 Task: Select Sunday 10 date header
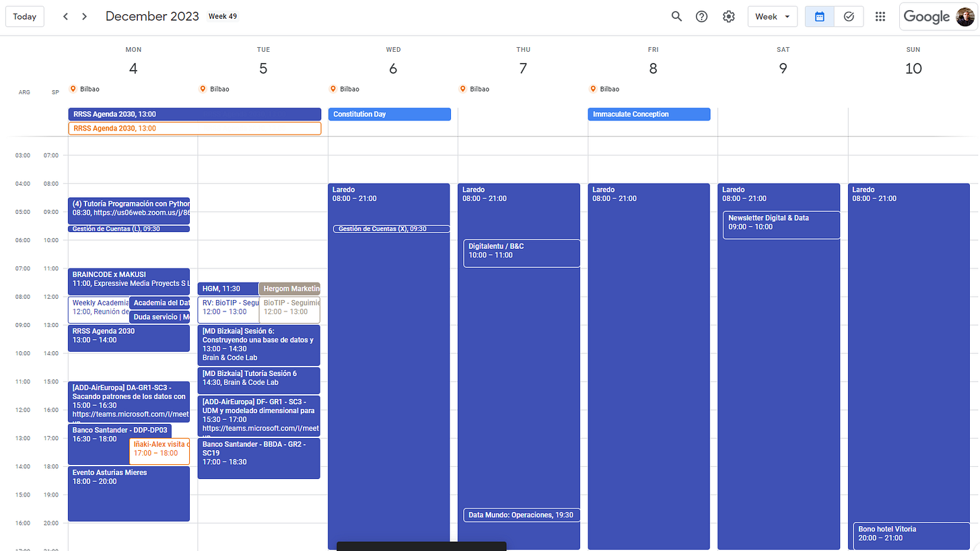tap(913, 68)
